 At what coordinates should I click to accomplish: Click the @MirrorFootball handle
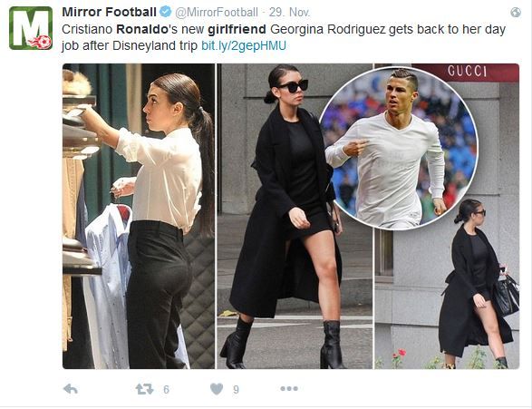point(217,13)
